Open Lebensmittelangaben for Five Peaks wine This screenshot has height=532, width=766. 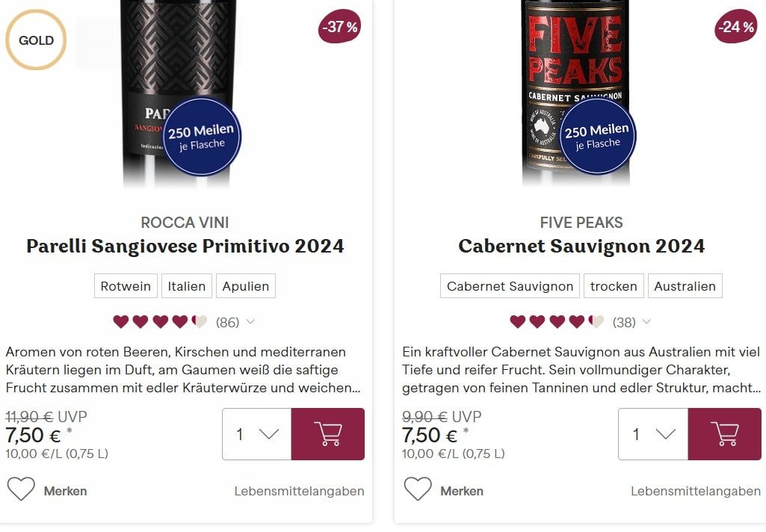pyautogui.click(x=696, y=491)
